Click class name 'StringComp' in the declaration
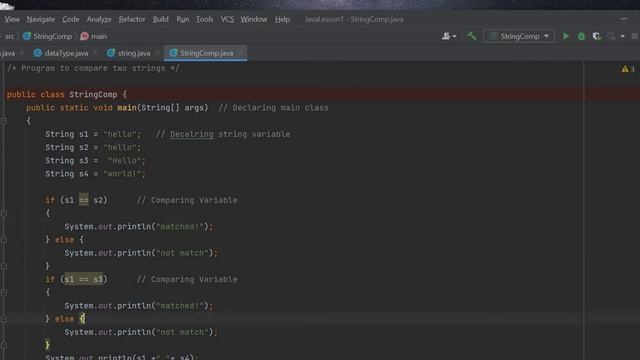This screenshot has height=360, width=640. (93, 94)
